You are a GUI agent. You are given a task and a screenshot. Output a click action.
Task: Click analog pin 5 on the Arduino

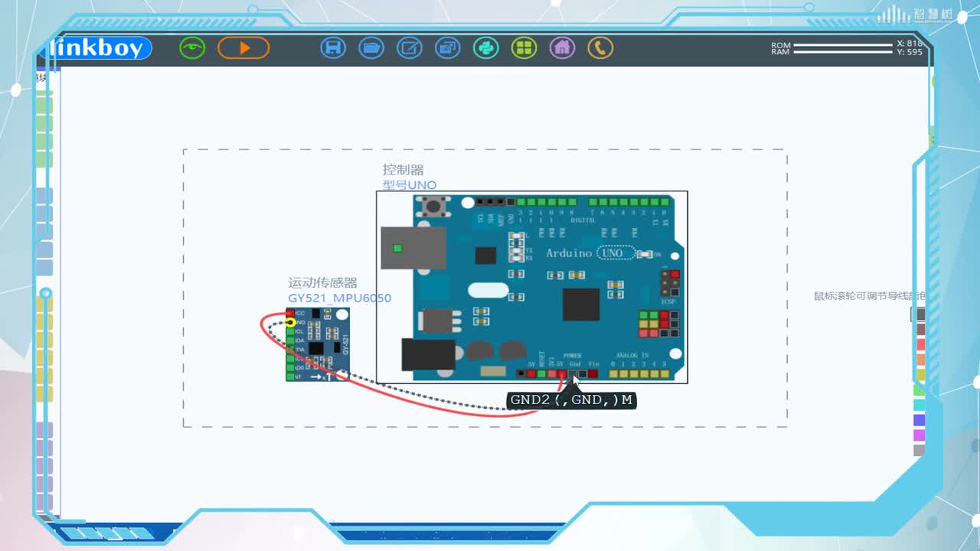point(664,373)
